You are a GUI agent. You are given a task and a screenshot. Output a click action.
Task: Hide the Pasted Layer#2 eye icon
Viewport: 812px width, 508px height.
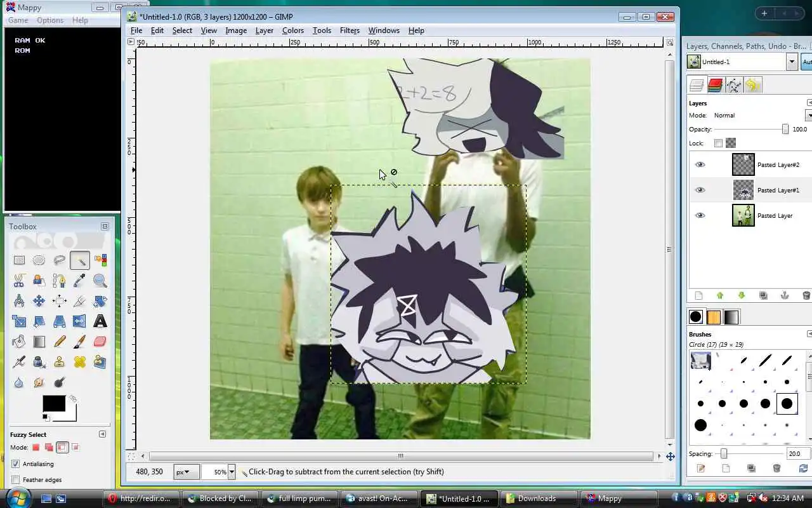[x=700, y=164]
